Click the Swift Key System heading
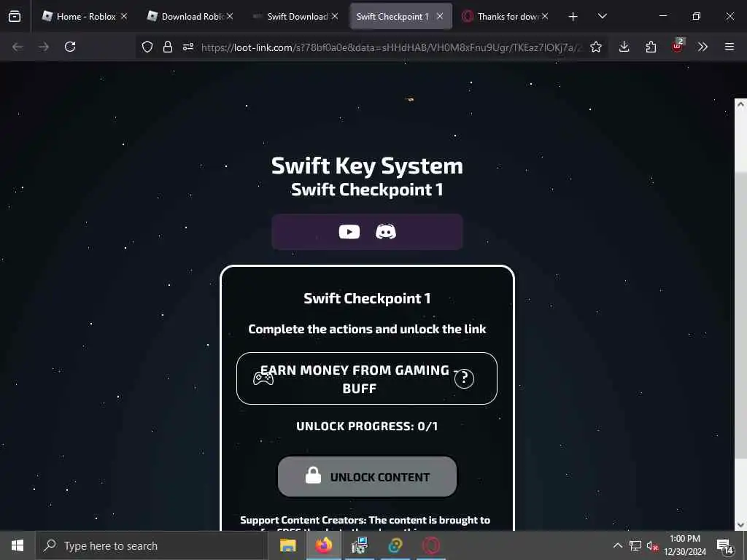The image size is (747, 560). [x=367, y=166]
